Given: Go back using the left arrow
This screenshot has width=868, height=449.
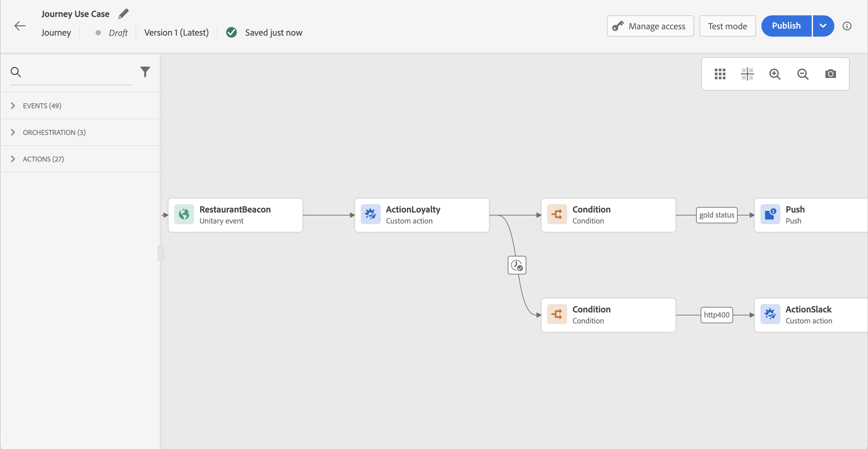Looking at the screenshot, I should tap(20, 26).
